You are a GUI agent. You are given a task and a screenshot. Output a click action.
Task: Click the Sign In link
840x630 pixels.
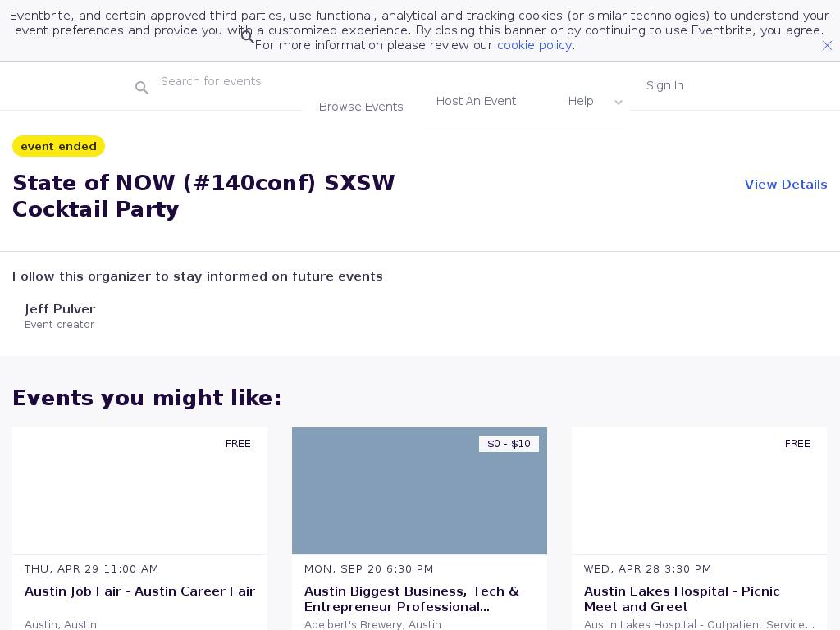click(664, 85)
